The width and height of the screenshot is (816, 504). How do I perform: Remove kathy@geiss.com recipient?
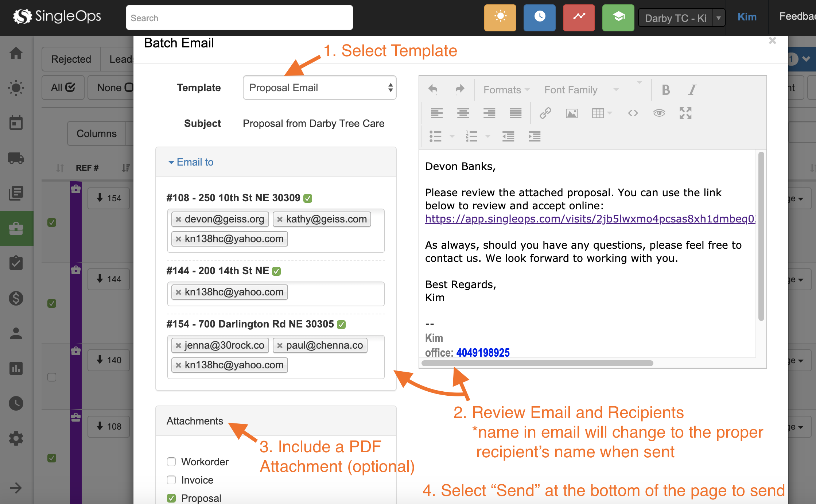coord(280,219)
